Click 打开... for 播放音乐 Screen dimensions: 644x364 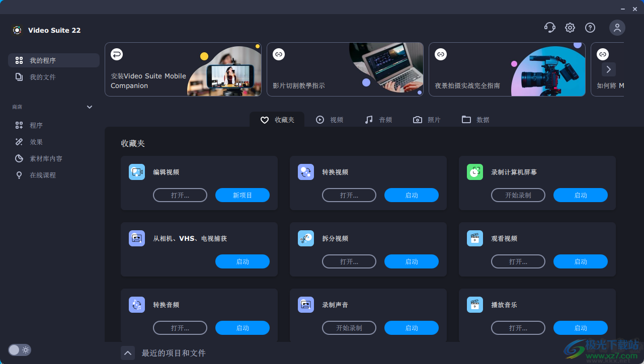(x=518, y=328)
